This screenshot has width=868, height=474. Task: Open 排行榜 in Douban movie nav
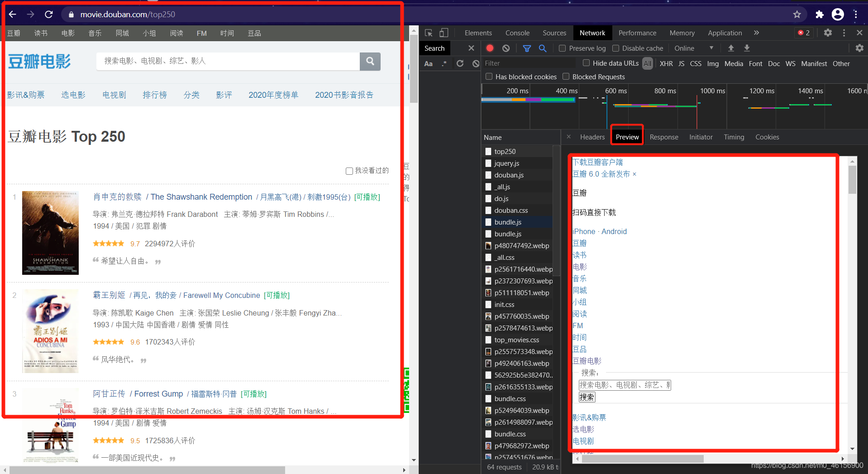click(155, 95)
